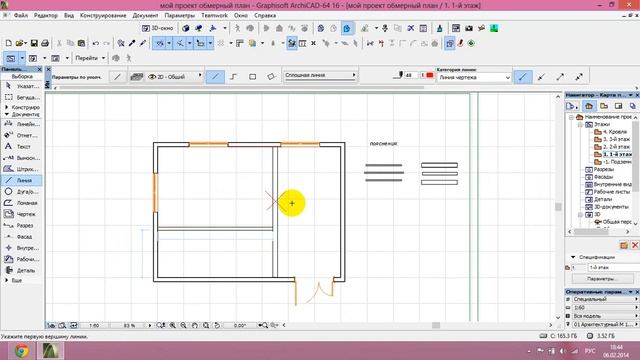Select the Линия tool in toolbox
The image size is (640, 360).
pos(22,180)
